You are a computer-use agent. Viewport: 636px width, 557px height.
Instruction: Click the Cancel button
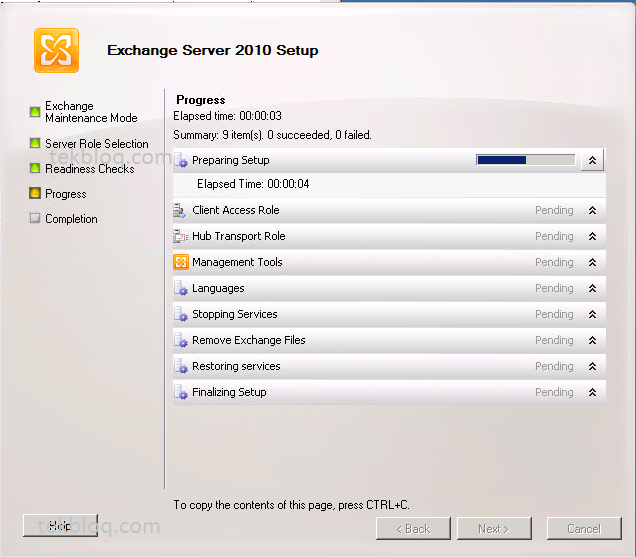click(584, 529)
